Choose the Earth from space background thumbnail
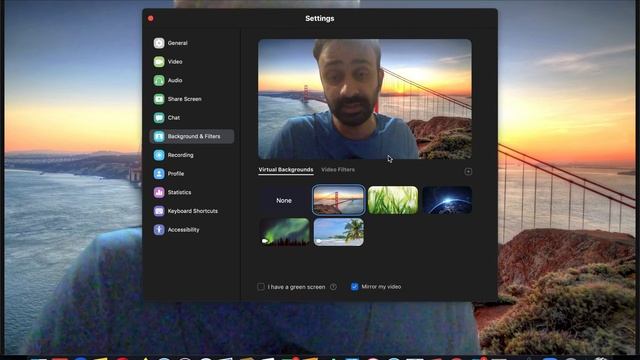Image resolution: width=640 pixels, height=360 pixels. [447, 200]
